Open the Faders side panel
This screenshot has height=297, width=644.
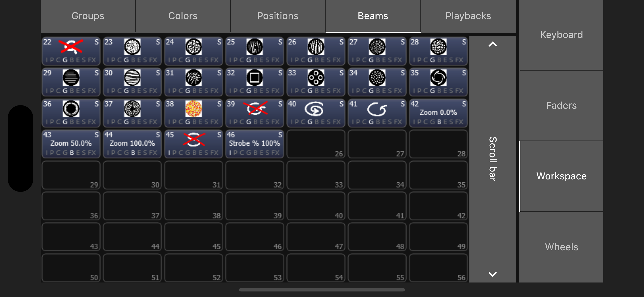[x=561, y=105]
